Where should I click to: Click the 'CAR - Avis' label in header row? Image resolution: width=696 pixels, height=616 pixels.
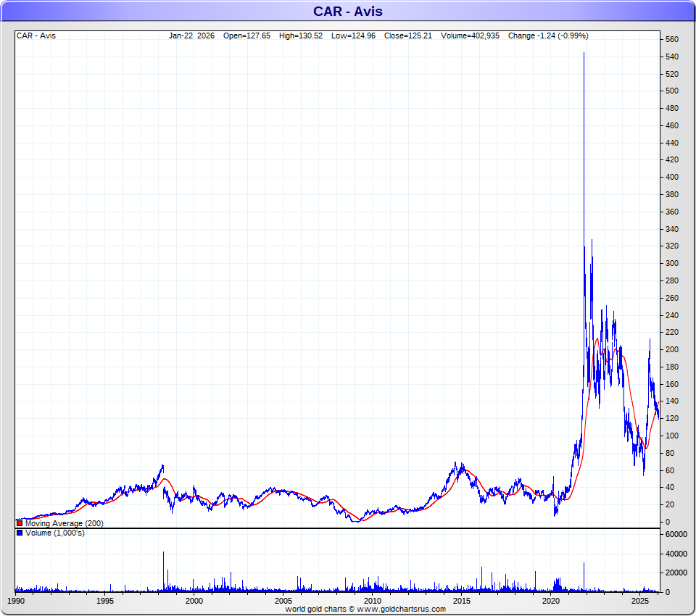pos(36,36)
